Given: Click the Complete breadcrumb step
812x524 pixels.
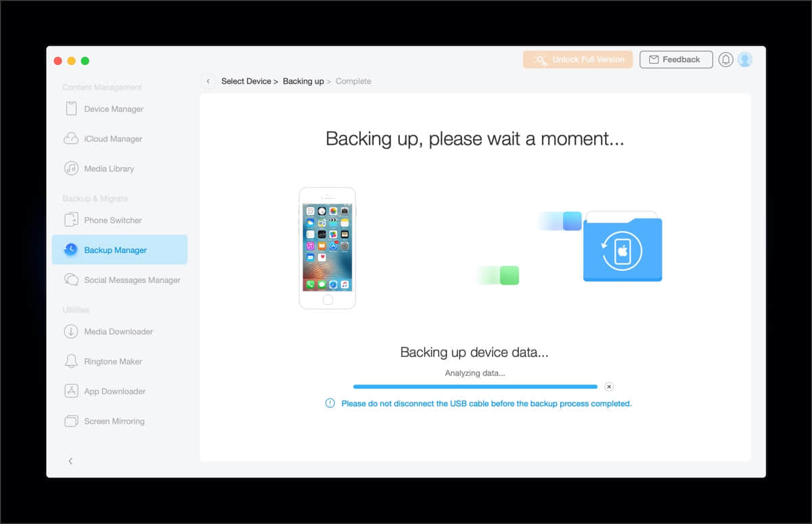Looking at the screenshot, I should click(353, 81).
